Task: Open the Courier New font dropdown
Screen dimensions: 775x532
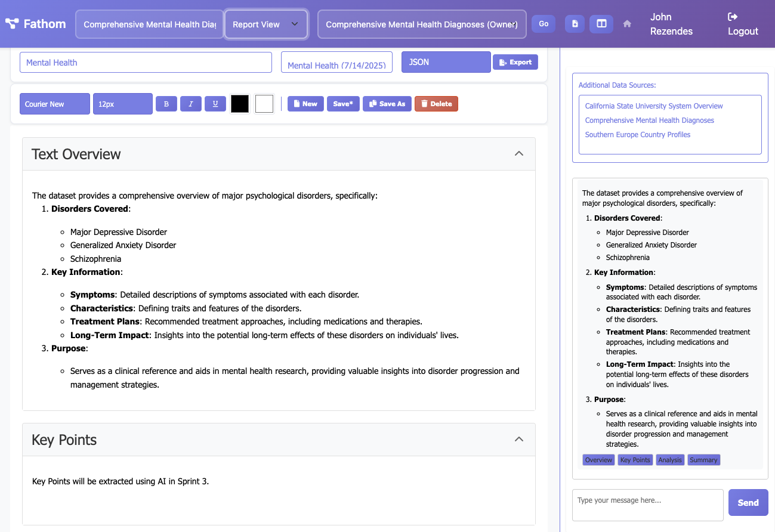Action: click(55, 104)
